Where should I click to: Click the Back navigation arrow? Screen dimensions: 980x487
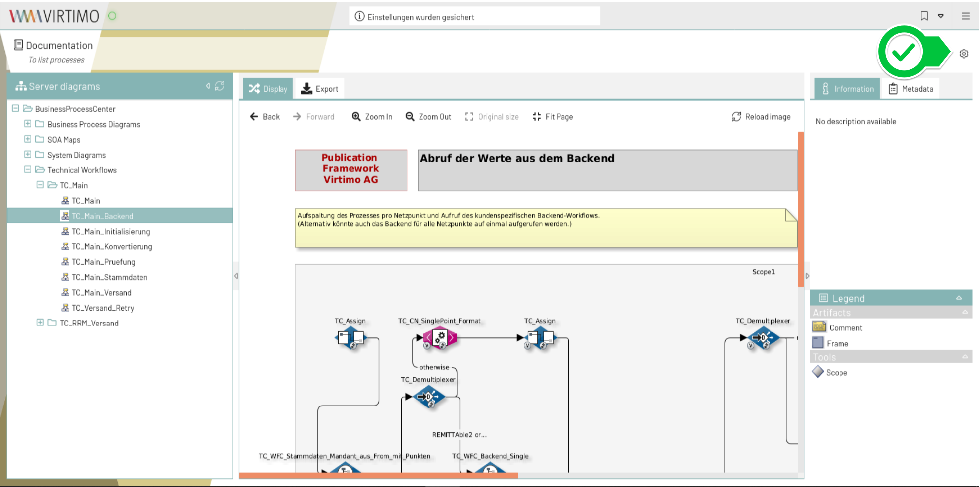point(254,116)
